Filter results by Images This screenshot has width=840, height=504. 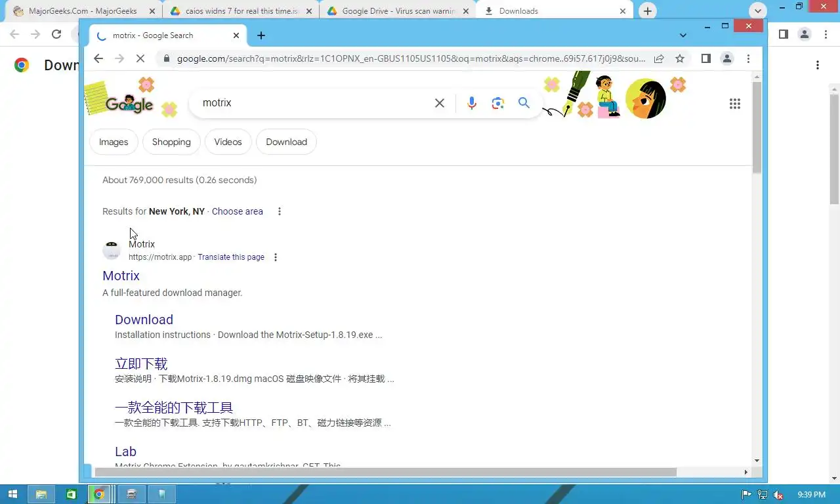click(114, 142)
